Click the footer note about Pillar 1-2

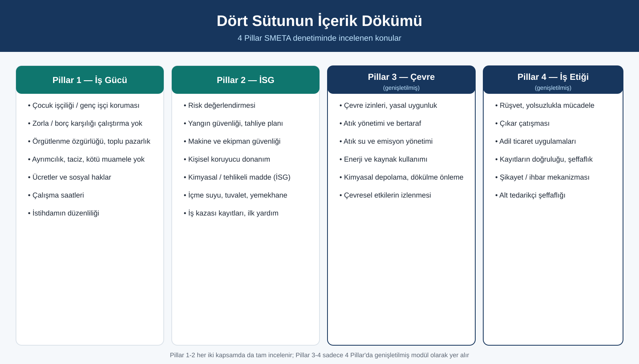click(319, 355)
